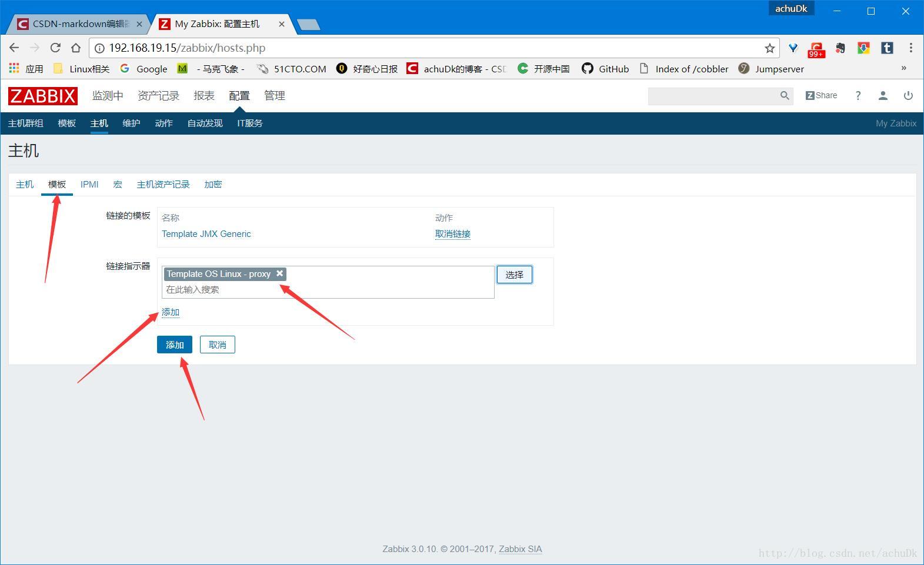The image size is (924, 565).
Task: Select the 主机资产记录 form tab
Action: [163, 185]
